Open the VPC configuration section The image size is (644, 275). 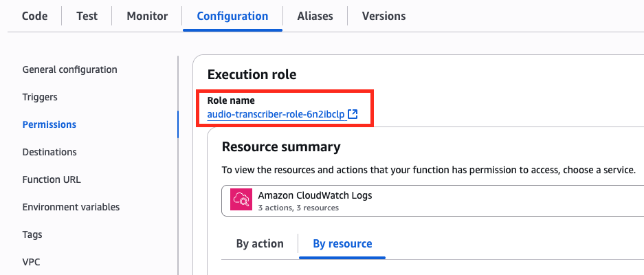coord(31,262)
